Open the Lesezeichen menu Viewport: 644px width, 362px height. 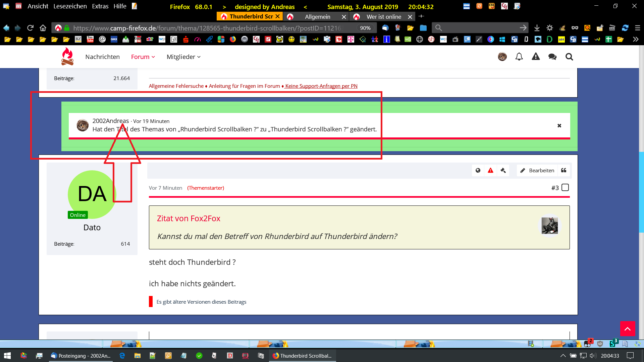70,6
